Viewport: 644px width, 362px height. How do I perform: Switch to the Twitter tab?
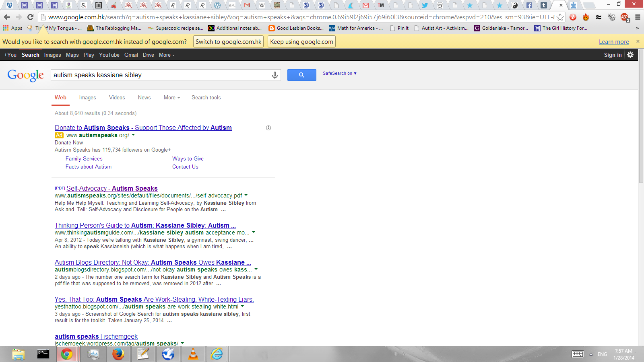[x=425, y=5]
